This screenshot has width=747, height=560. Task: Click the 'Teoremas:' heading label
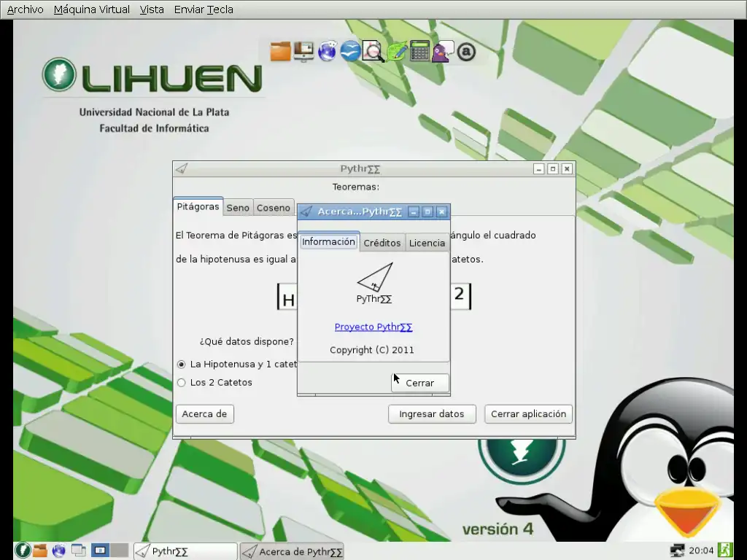[x=356, y=187]
